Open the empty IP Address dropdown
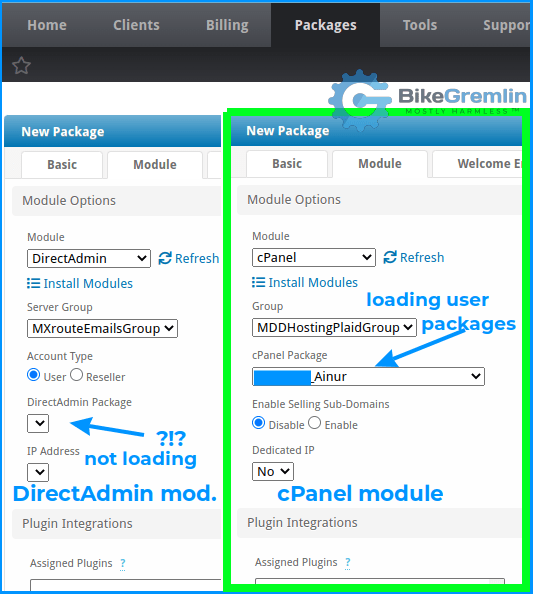 click(38, 472)
